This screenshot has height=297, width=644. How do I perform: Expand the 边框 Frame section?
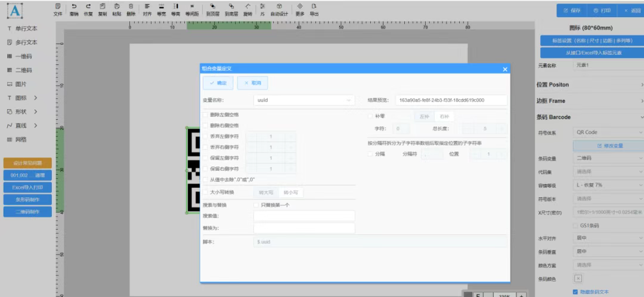[590, 101]
